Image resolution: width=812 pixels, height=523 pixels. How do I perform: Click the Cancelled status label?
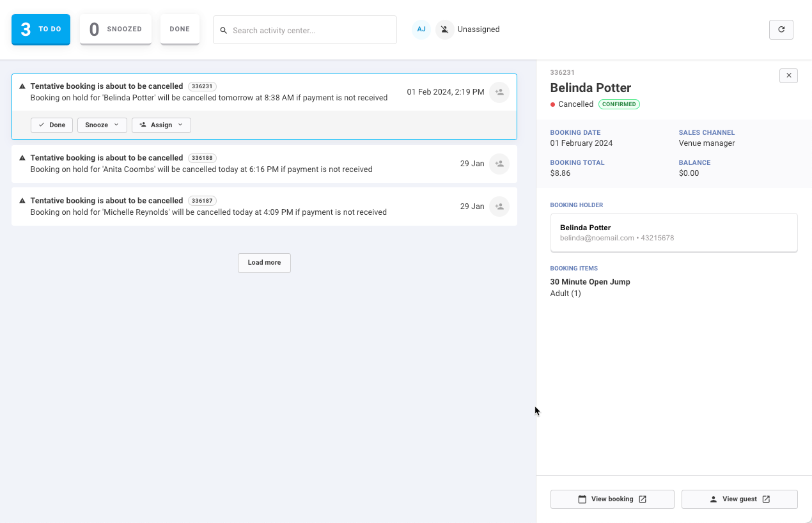pos(575,104)
